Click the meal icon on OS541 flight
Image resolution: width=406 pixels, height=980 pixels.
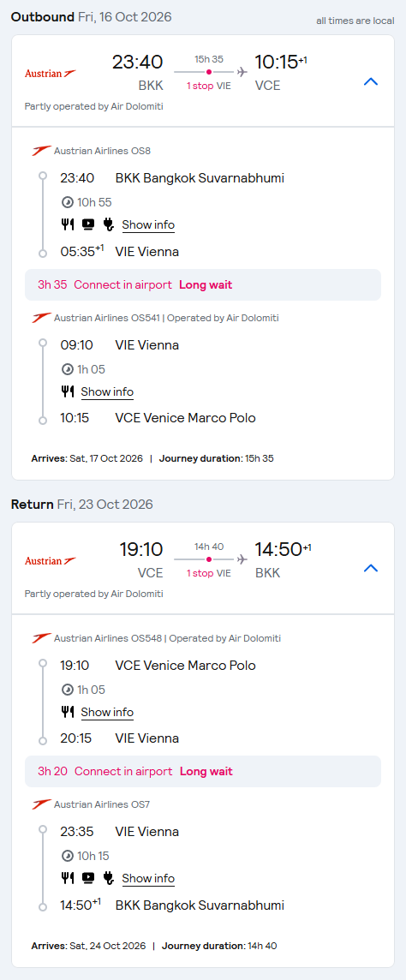click(68, 391)
